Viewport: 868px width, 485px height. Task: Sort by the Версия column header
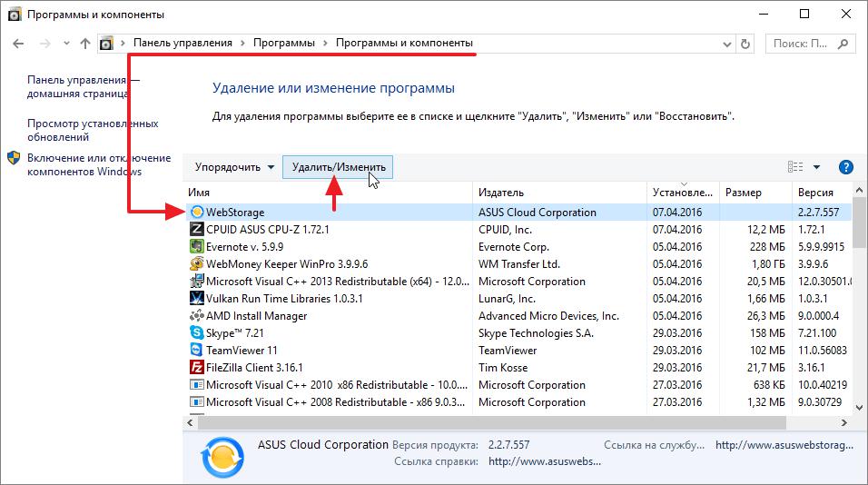(x=821, y=193)
